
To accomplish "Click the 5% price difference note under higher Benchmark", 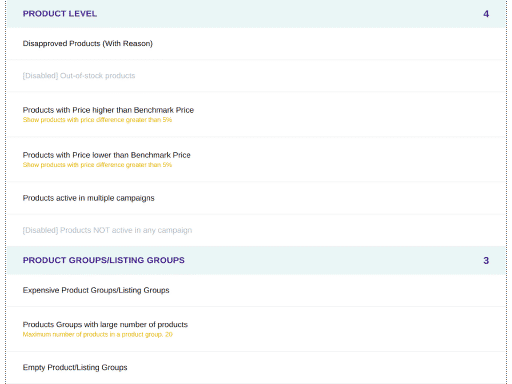I will pyautogui.click(x=97, y=120).
